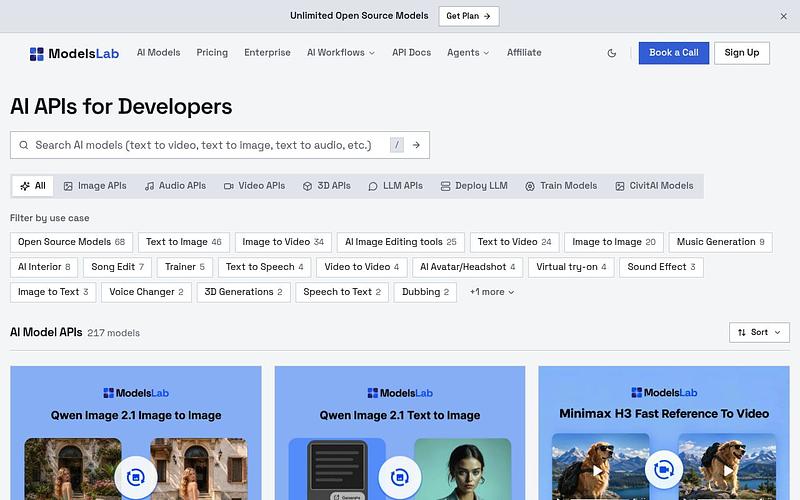The width and height of the screenshot is (800, 500).
Task: Filter by Video to Video
Action: [362, 267]
